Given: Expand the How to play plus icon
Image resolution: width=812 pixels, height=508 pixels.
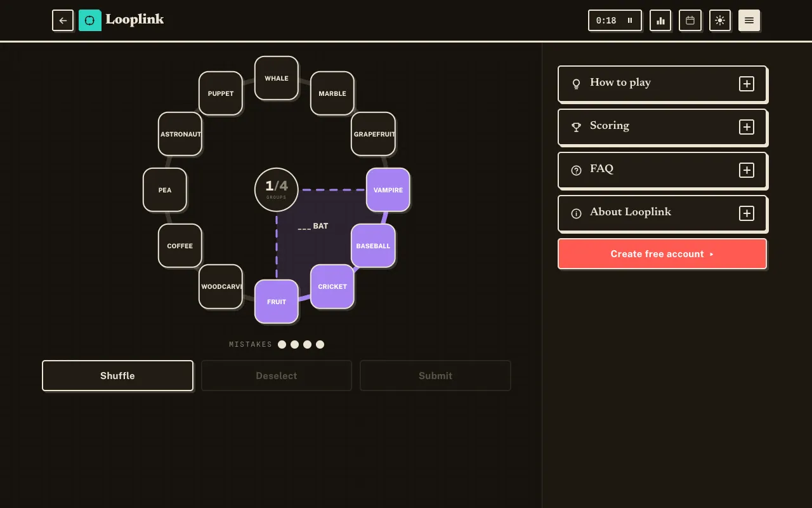Looking at the screenshot, I should (747, 84).
